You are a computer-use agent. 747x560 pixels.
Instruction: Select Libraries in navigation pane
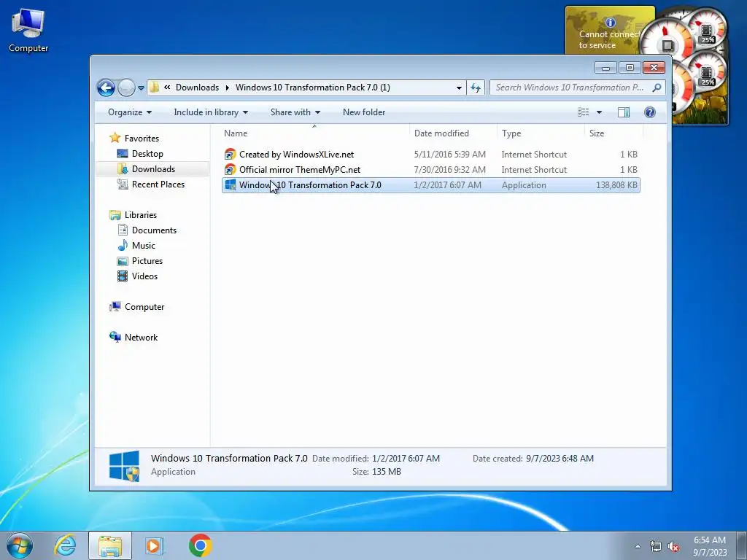click(141, 215)
